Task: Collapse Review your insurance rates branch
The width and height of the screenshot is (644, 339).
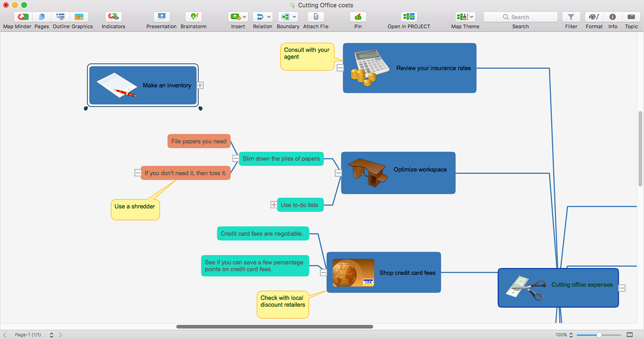Action: point(340,67)
